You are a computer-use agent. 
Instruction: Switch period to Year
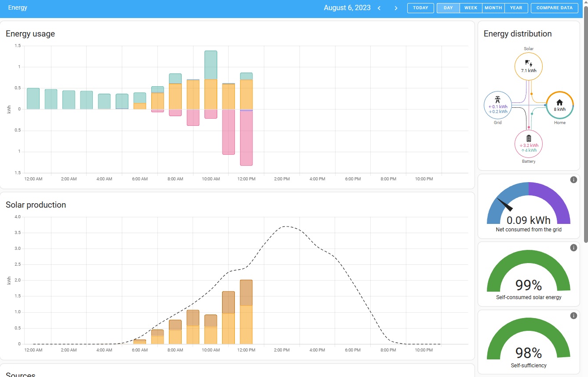(x=516, y=8)
